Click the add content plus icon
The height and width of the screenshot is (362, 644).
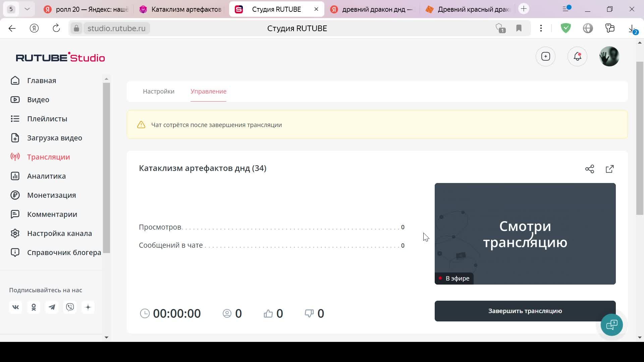click(546, 56)
